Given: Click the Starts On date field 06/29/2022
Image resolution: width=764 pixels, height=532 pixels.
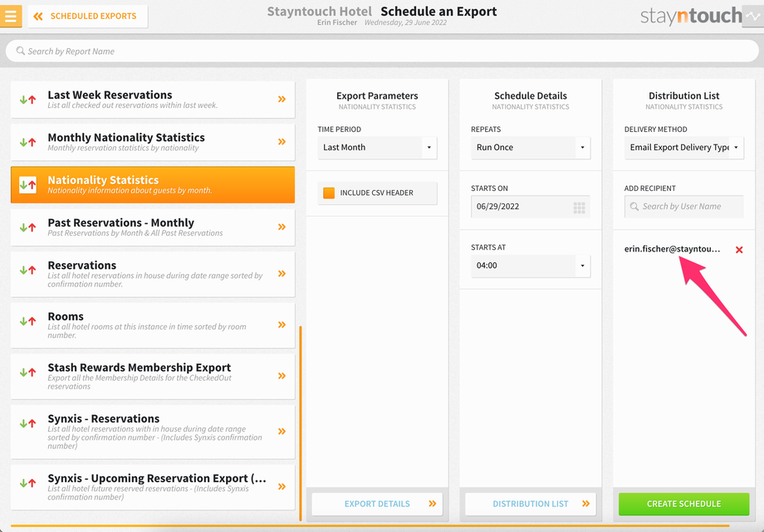Looking at the screenshot, I should [x=530, y=207].
